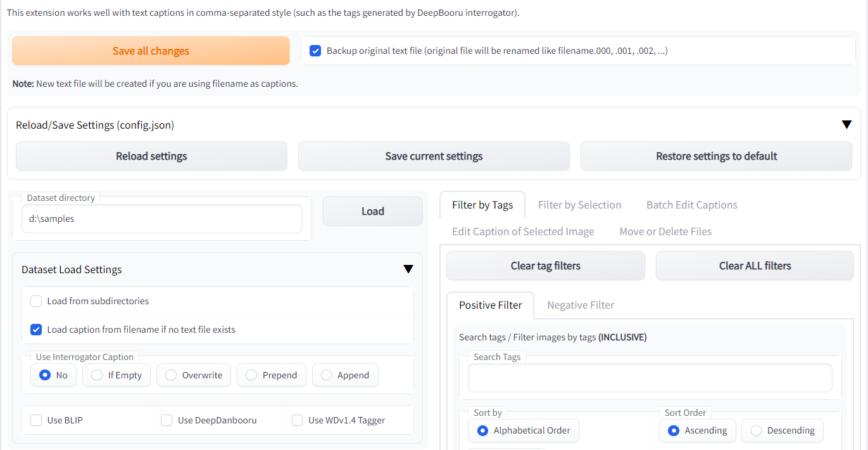868x450 pixels.
Task: Collapse the Reload/Save Settings section
Action: tap(846, 125)
